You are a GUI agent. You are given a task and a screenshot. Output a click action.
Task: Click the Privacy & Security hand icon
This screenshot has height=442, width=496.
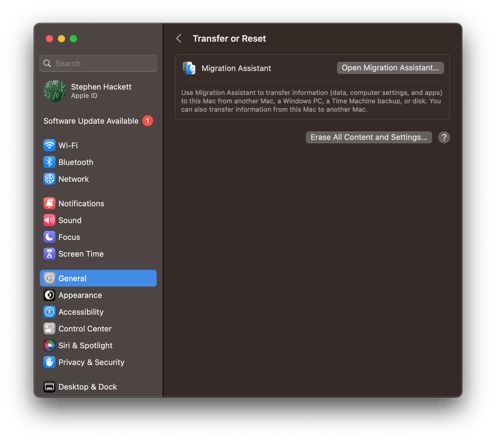point(49,362)
